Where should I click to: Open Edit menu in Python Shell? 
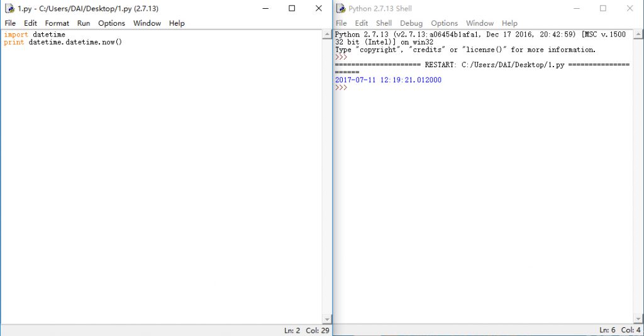pos(362,23)
